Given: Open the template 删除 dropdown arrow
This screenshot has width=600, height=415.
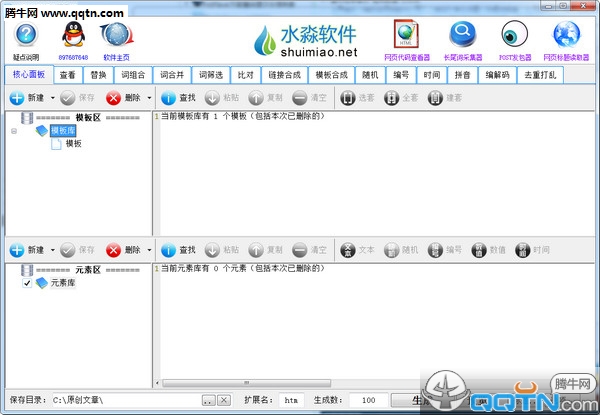Looking at the screenshot, I should (x=149, y=98).
